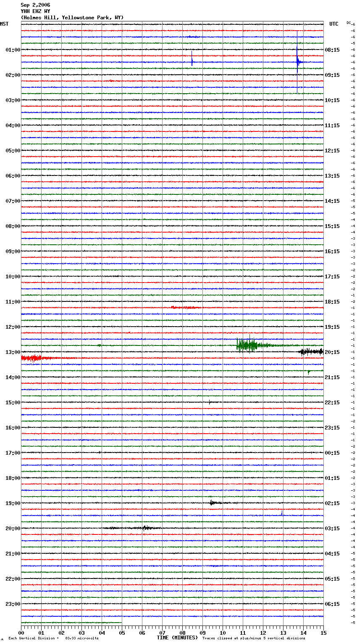The width and height of the screenshot is (357, 644).
Task: Click the '08' minute tick label
Action: [182, 633]
